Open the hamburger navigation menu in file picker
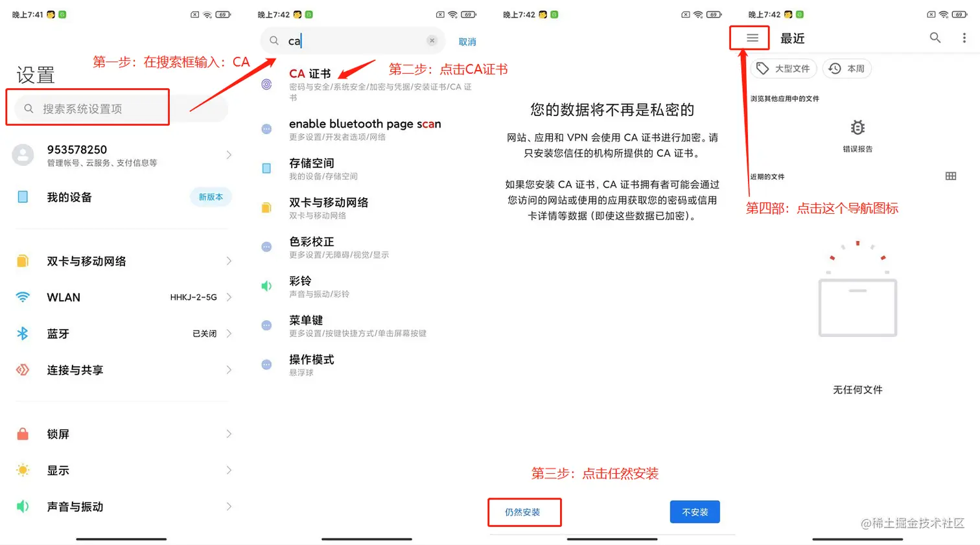The height and width of the screenshot is (545, 980). point(752,38)
